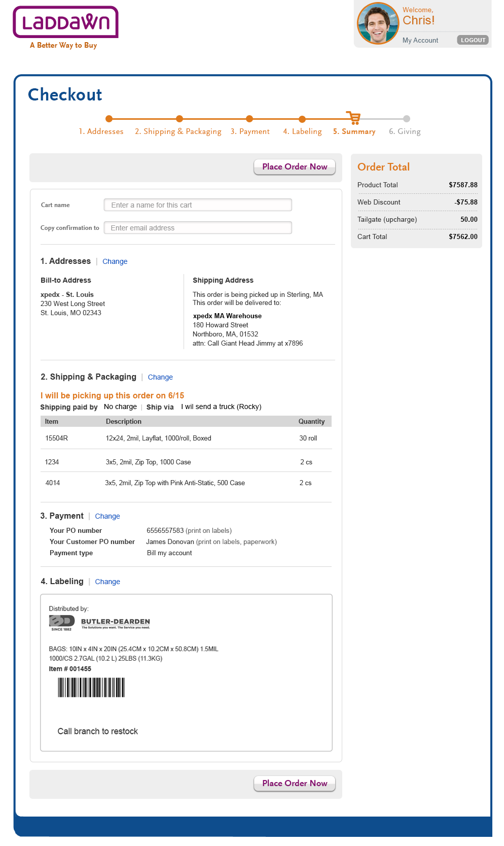Click 'James Donovan' customer PO value
504x846 pixels.
coord(170,542)
